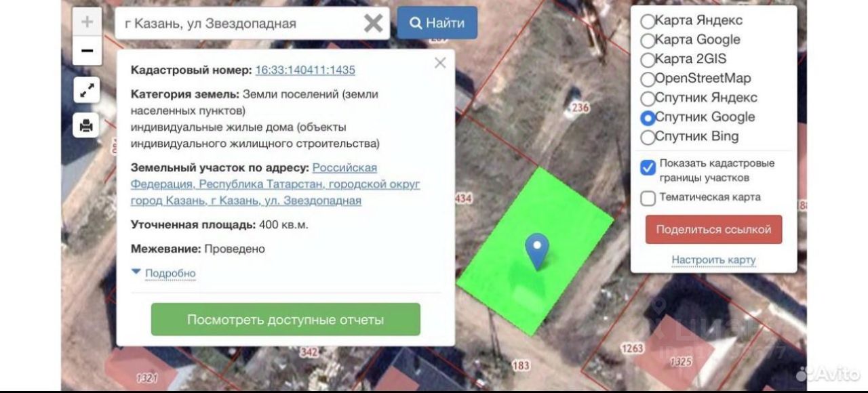
Task: Select Карта Яндекс layer
Action: (648, 21)
